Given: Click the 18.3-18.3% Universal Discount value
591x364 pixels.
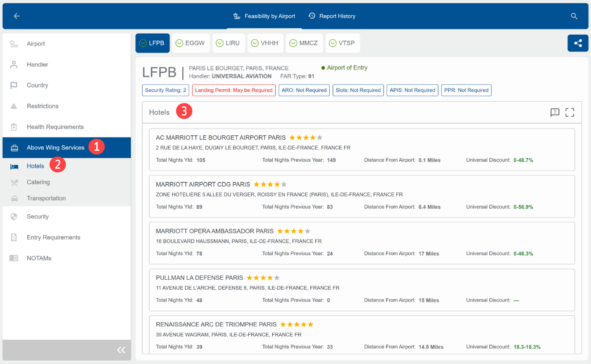Looking at the screenshot, I should [x=527, y=347].
